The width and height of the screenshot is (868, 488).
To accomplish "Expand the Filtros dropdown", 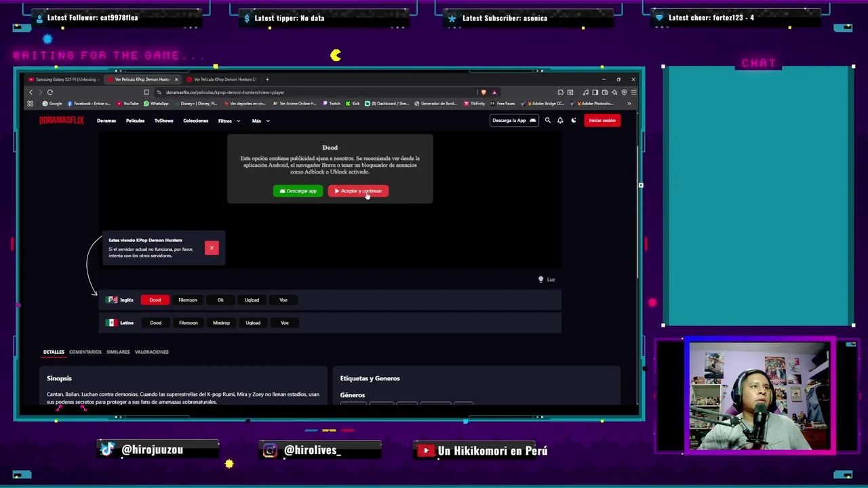I will [229, 121].
